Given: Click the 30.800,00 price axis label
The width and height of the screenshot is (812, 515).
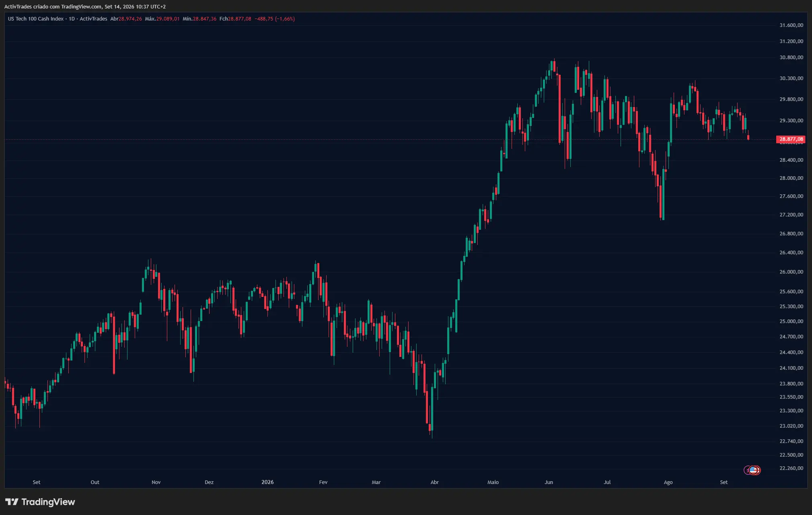Looking at the screenshot, I should coord(791,58).
